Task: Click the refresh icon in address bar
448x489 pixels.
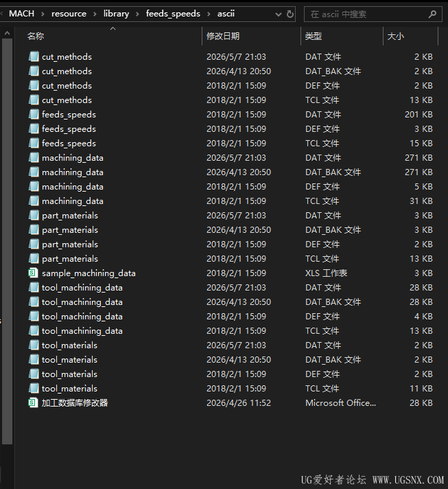Action: click(290, 14)
